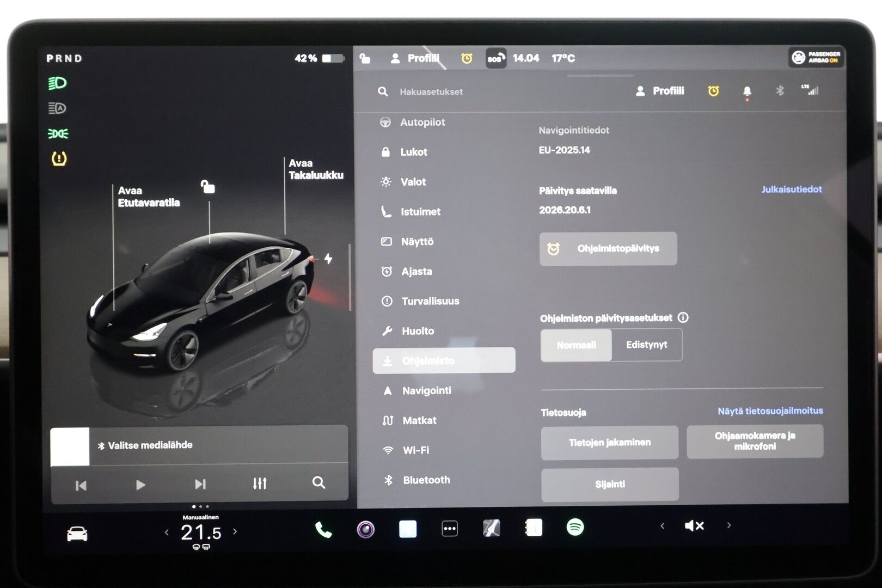The height and width of the screenshot is (588, 882).
Task: Tap the auto high beam icon
Action: [x=57, y=108]
